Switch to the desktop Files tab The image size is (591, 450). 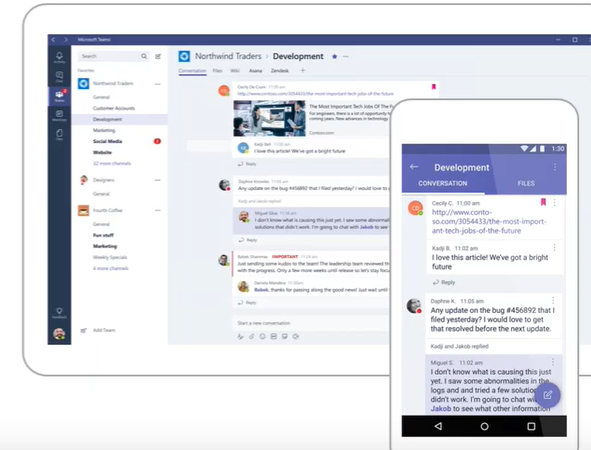pos(217,70)
